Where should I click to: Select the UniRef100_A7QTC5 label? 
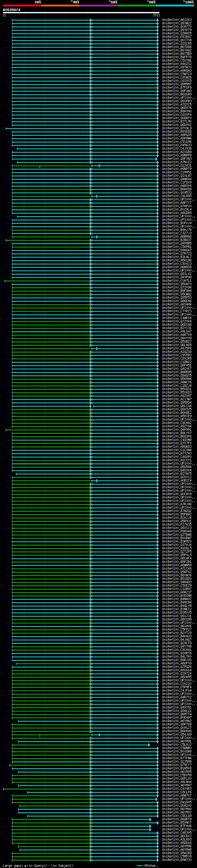177,104
